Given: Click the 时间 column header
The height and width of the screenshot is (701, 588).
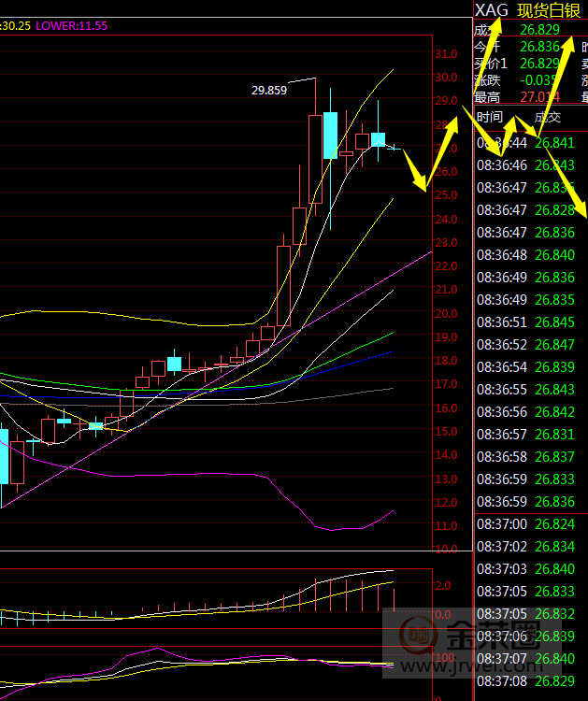Looking at the screenshot, I should tap(490, 117).
